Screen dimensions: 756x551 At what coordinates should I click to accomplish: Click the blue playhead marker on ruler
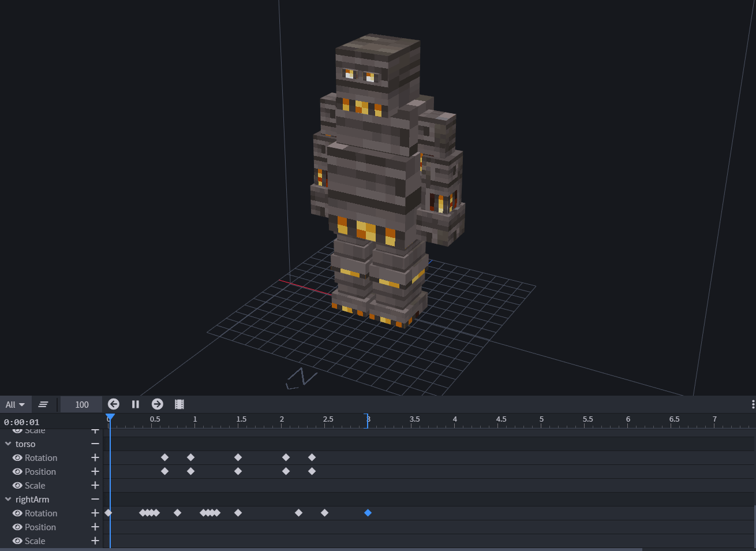(110, 418)
